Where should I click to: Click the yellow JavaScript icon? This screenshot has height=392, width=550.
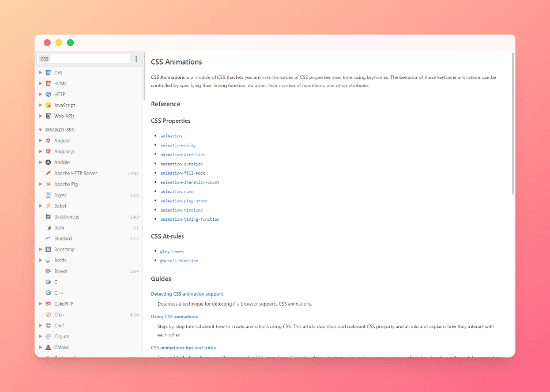click(48, 105)
